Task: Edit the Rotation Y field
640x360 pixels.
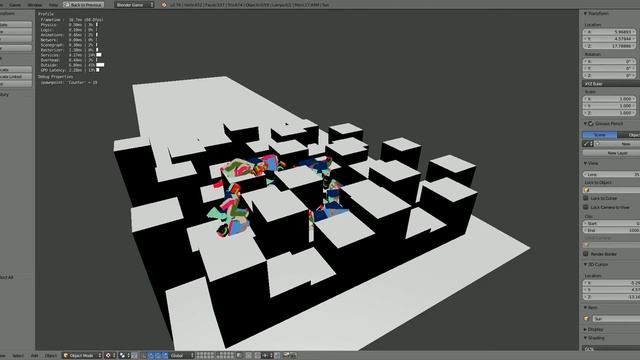Action: point(609,68)
